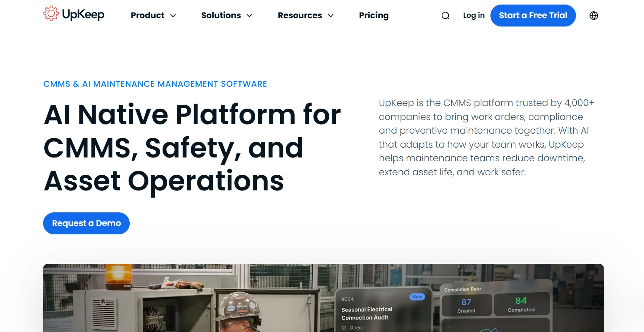Image resolution: width=644 pixels, height=332 pixels.
Task: Click the paragraph starting 'UpKeep is the CMMS platform'
Action: click(x=487, y=137)
